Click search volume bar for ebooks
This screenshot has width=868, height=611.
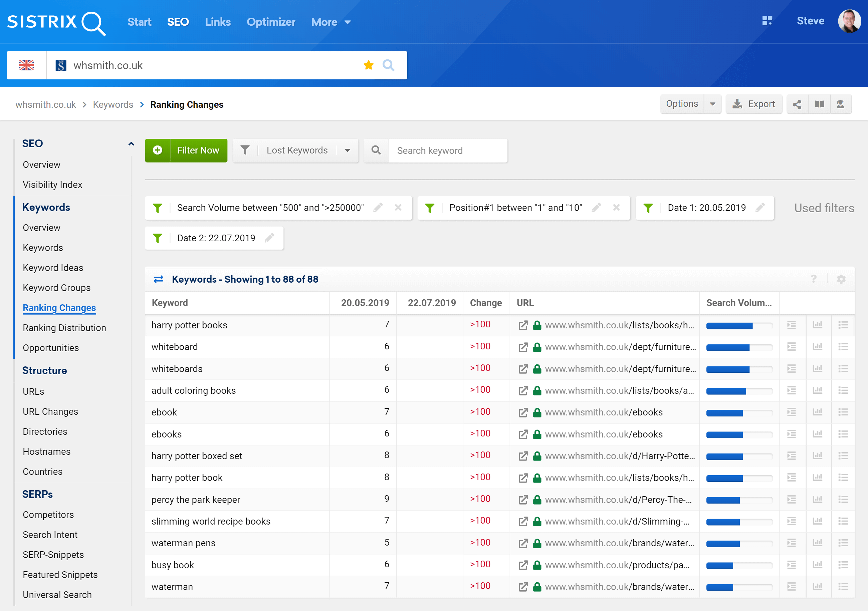click(x=739, y=435)
